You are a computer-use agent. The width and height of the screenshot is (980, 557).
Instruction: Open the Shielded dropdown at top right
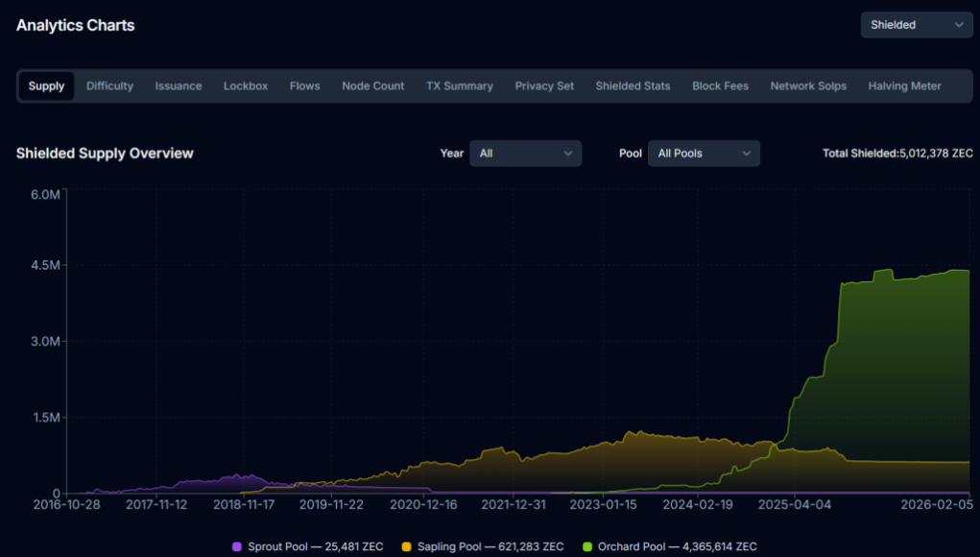[x=917, y=25]
